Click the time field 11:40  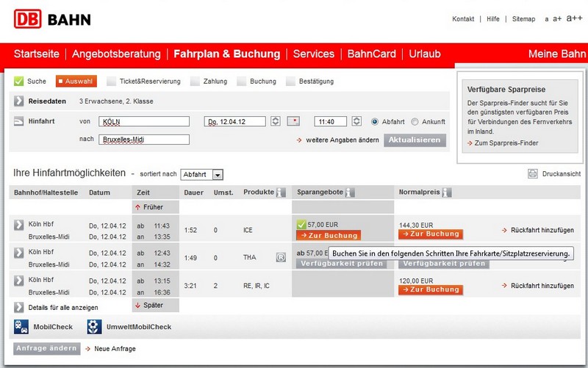[x=330, y=121]
